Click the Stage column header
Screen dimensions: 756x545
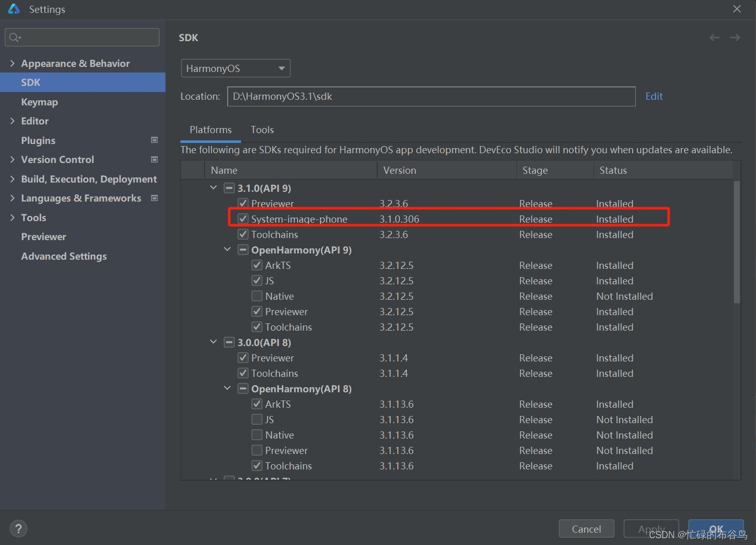tap(555, 170)
